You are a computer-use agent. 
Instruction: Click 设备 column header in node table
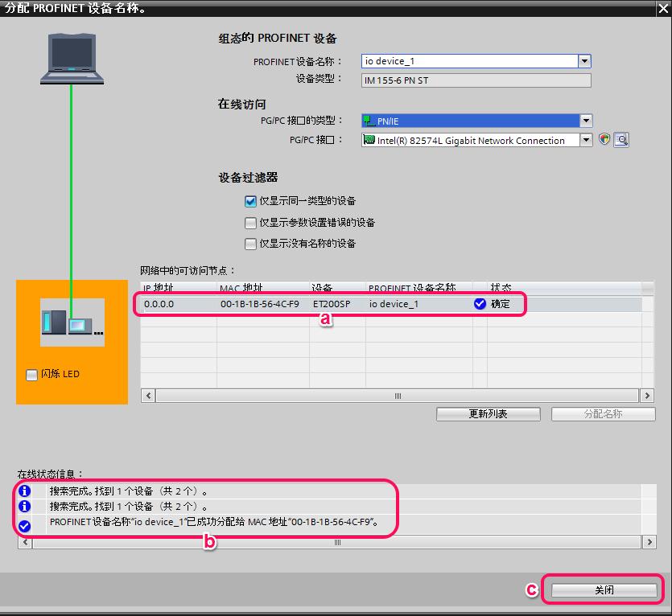pos(337,287)
